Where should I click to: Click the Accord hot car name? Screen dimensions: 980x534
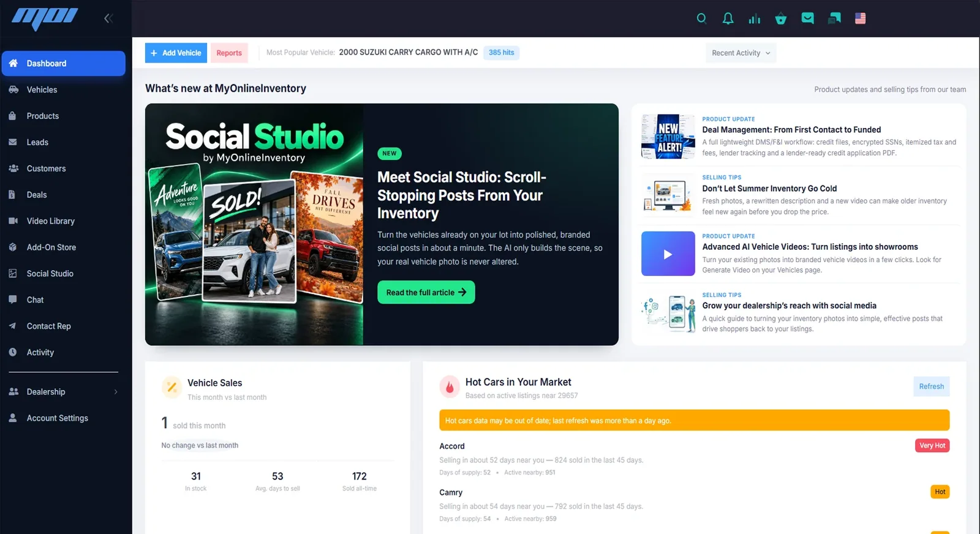click(x=452, y=446)
